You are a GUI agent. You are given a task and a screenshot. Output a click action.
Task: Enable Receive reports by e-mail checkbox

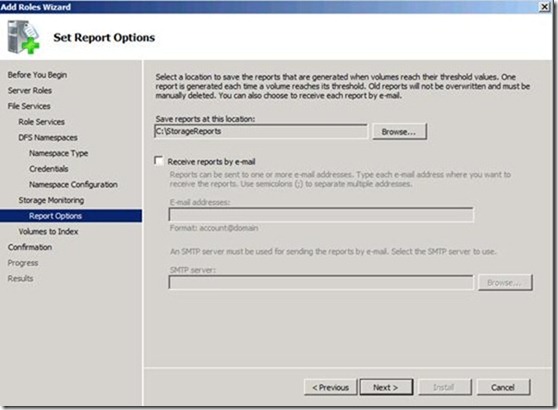[x=159, y=161]
